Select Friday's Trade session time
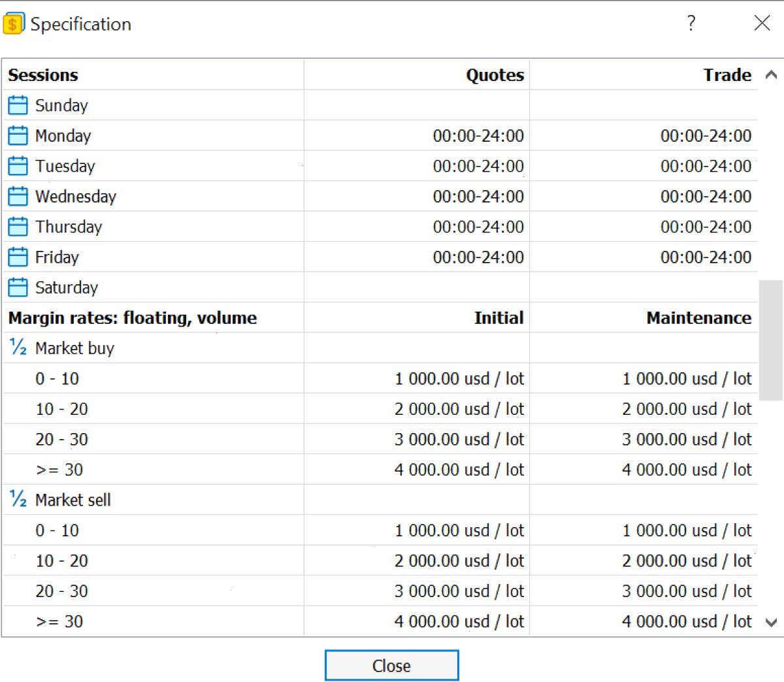This screenshot has height=682, width=784. [x=706, y=257]
